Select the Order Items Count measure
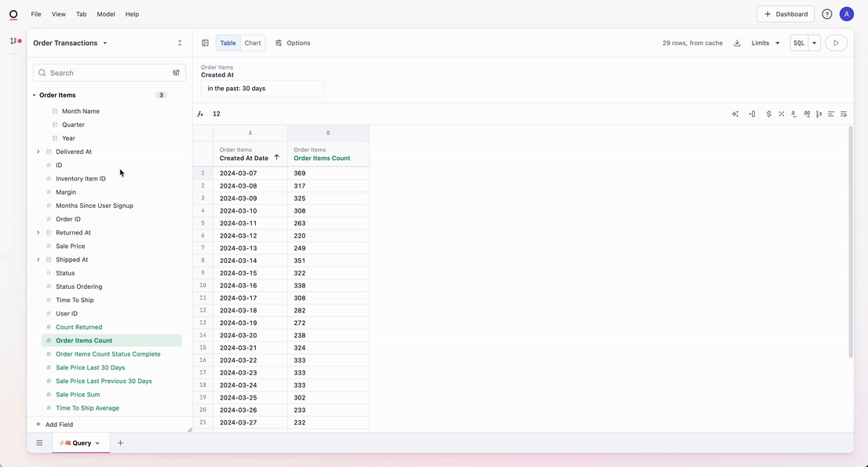 [111, 341]
